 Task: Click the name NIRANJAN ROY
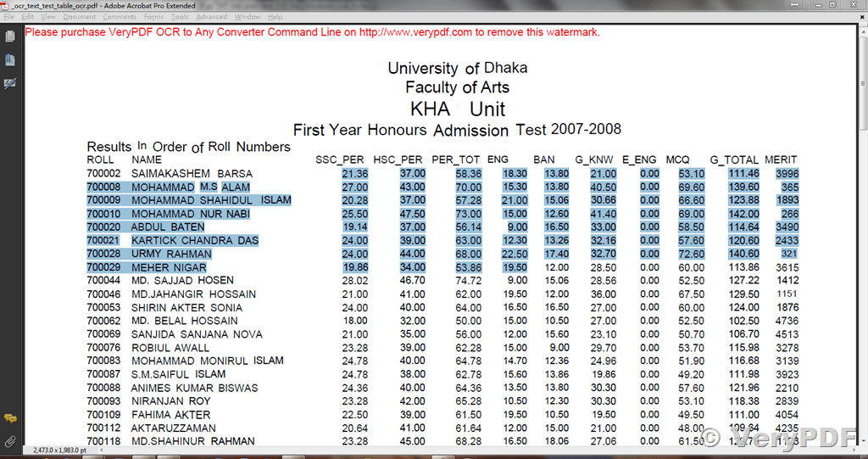171,400
